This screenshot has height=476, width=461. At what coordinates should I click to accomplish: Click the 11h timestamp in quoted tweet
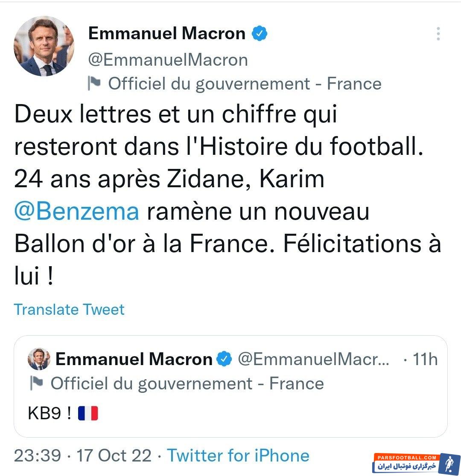(425, 359)
